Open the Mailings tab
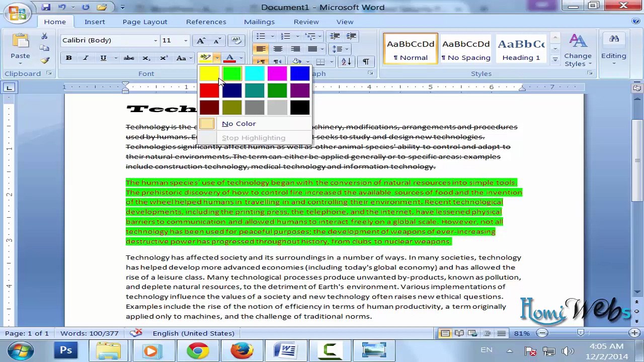The width and height of the screenshot is (644, 362). [259, 22]
